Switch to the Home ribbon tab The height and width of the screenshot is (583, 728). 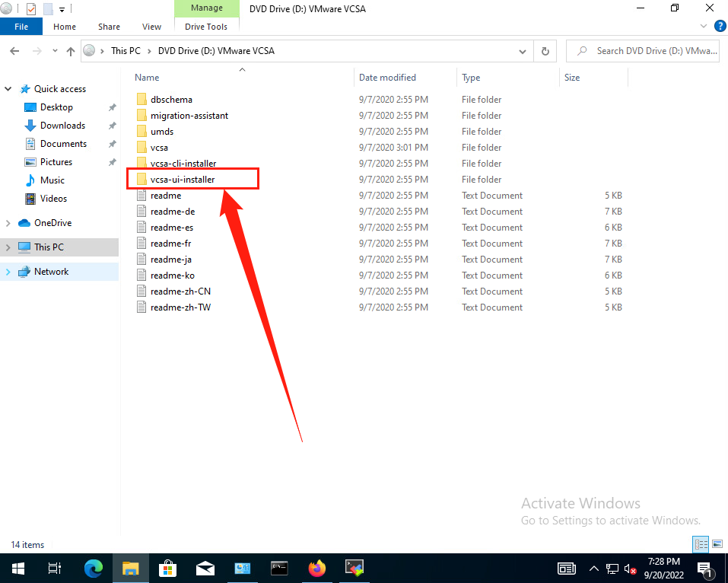65,27
